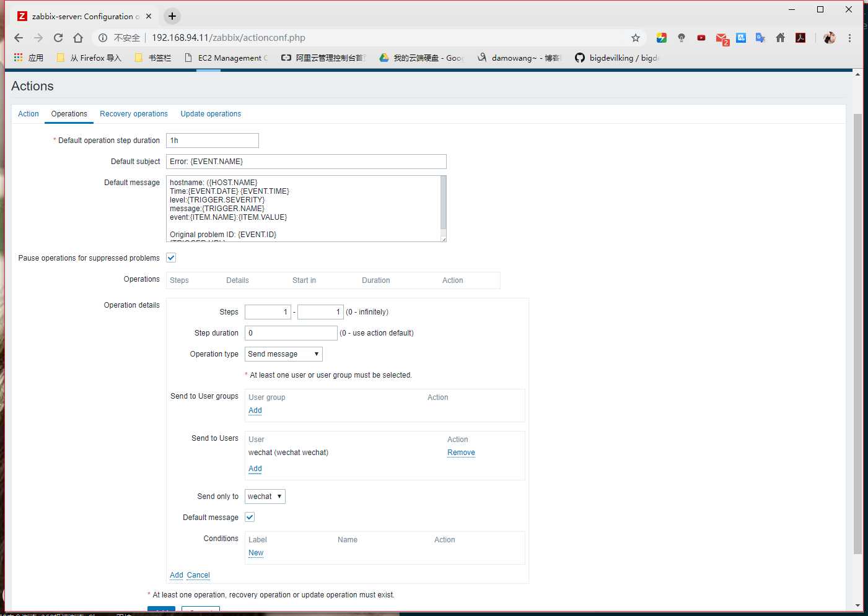The image size is (868, 616).
Task: Open the Adobe Acrobat extension icon
Action: tap(800, 38)
